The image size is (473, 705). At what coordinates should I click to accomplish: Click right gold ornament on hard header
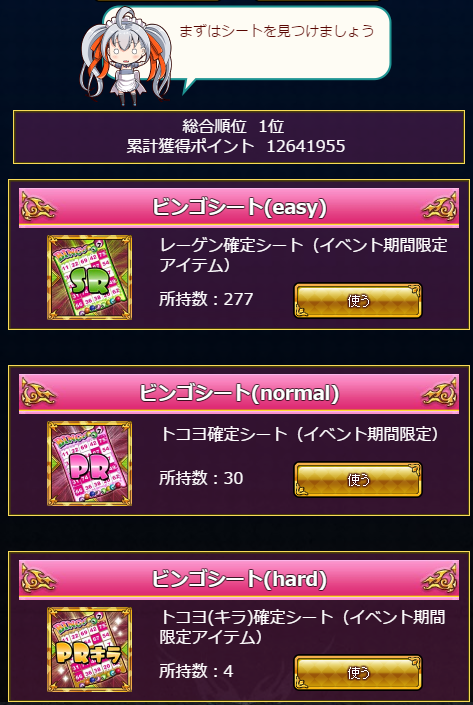tap(439, 580)
